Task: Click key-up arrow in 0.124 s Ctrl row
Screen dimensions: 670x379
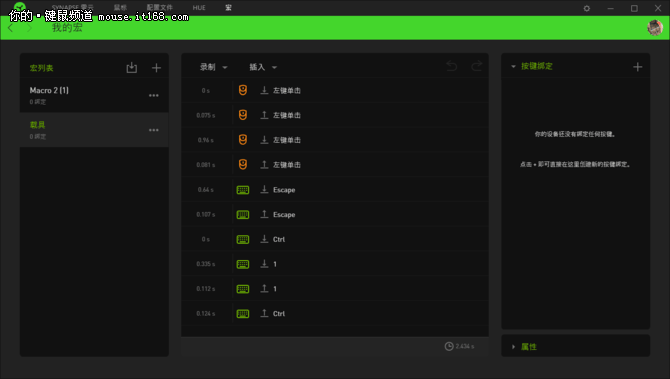Action: coord(264,313)
